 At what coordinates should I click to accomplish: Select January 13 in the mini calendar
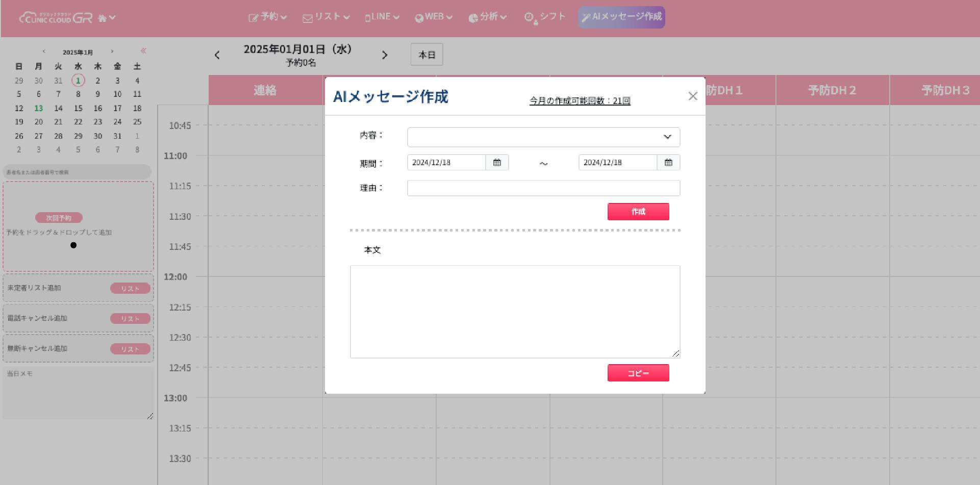[39, 108]
